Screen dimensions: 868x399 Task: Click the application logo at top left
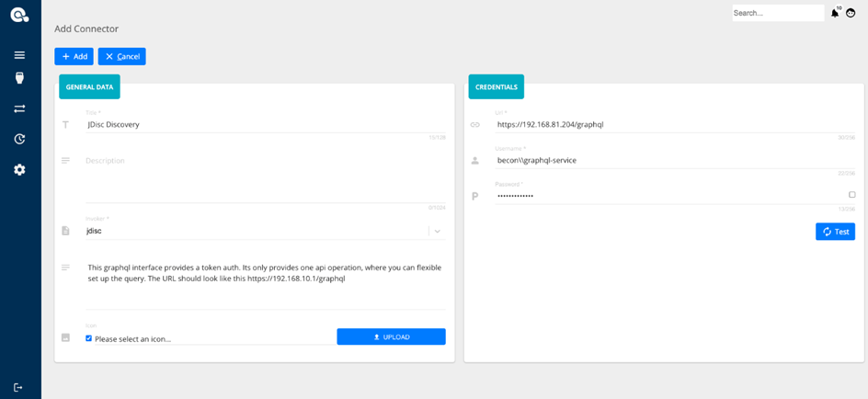pos(19,15)
